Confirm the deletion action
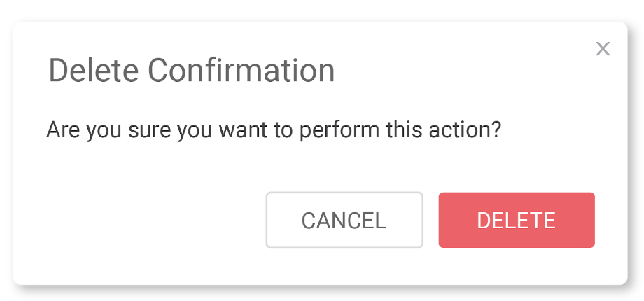Screen dimensions: 644x301 click(x=517, y=220)
